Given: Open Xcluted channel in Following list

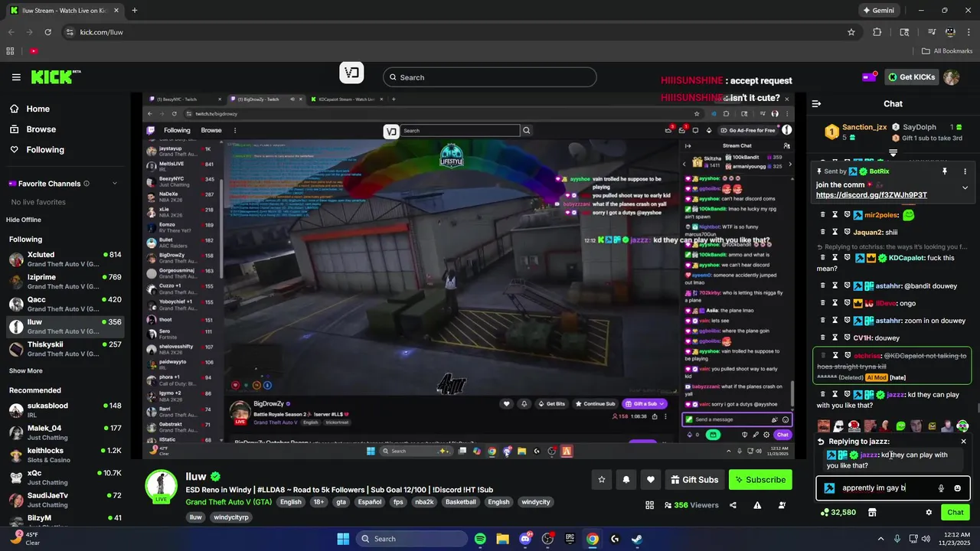Looking at the screenshot, I should click(64, 259).
